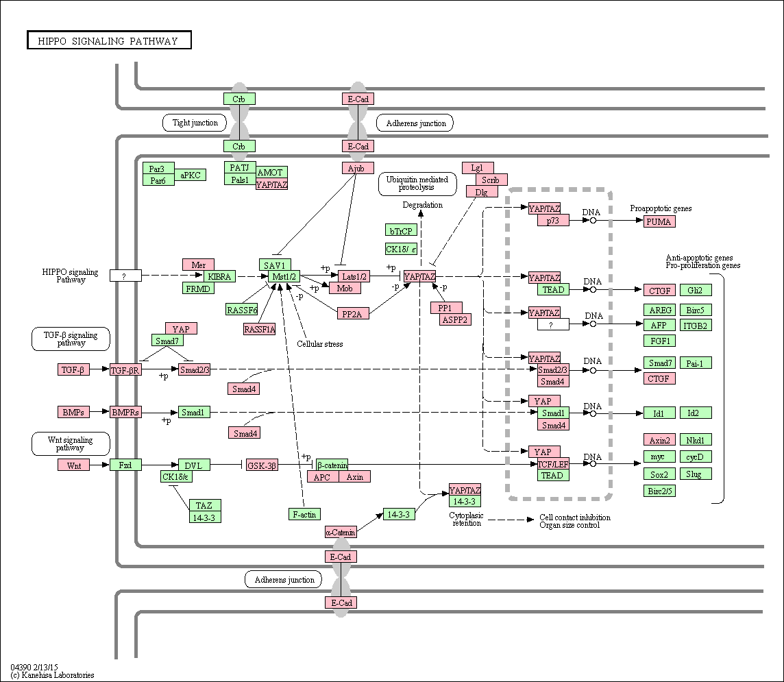This screenshot has height=682, width=784.
Task: Open the SAV1 gene node
Action: 275,265
